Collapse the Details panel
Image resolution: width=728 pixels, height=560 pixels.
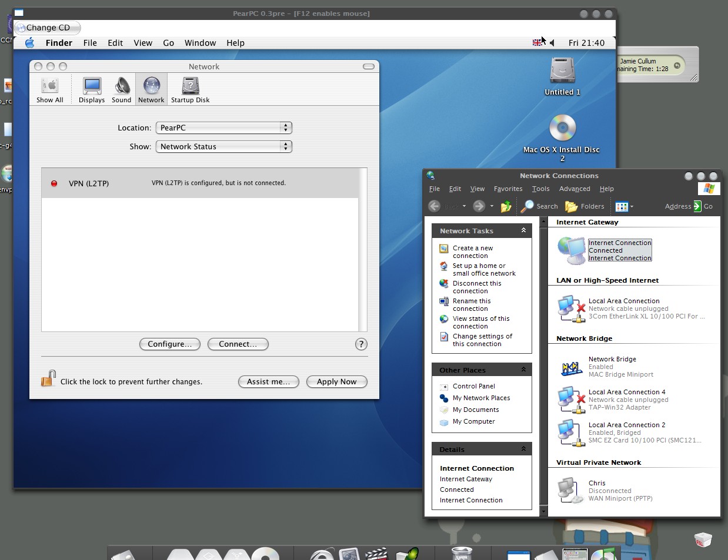point(523,449)
